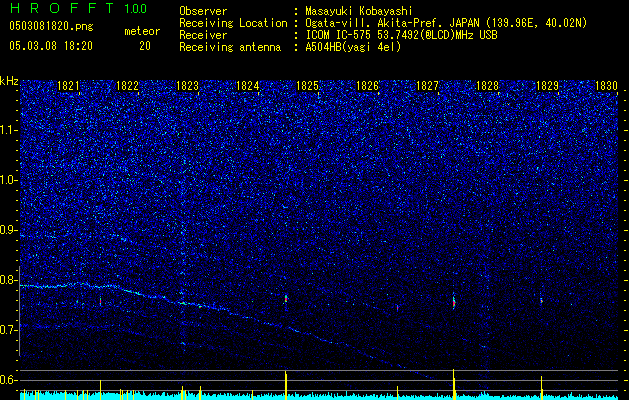This screenshot has width=629, height=400.
Task: Click the 1826 time axis label
Action: [367, 86]
